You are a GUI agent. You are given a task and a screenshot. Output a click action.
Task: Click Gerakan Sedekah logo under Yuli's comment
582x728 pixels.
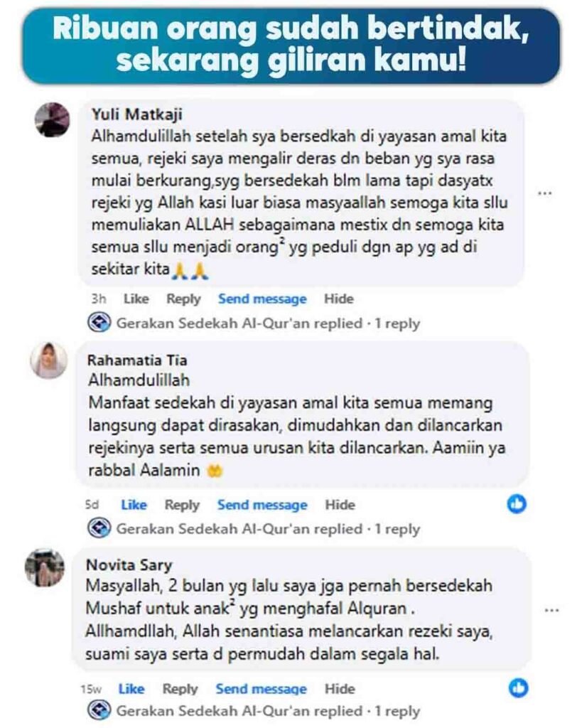click(x=99, y=322)
